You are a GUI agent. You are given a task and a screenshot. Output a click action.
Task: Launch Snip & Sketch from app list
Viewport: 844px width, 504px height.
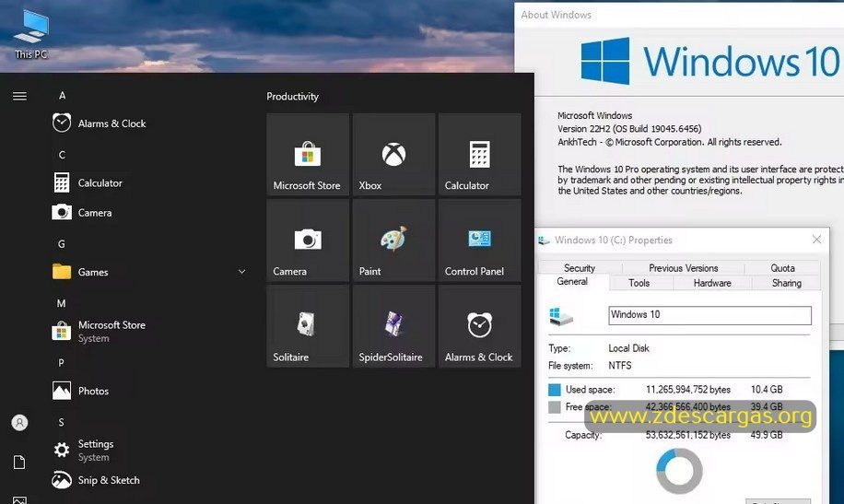click(96, 480)
